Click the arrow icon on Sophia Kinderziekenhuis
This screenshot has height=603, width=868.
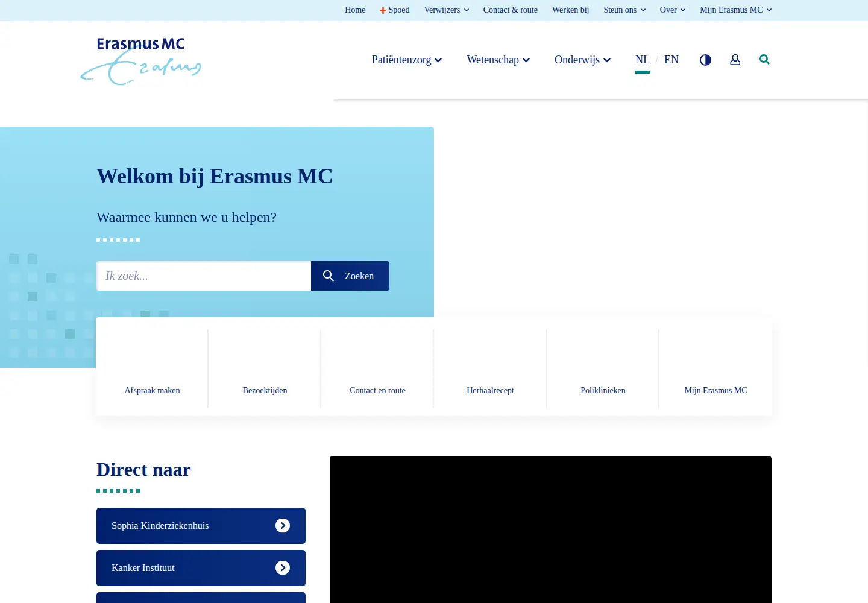pos(283,526)
